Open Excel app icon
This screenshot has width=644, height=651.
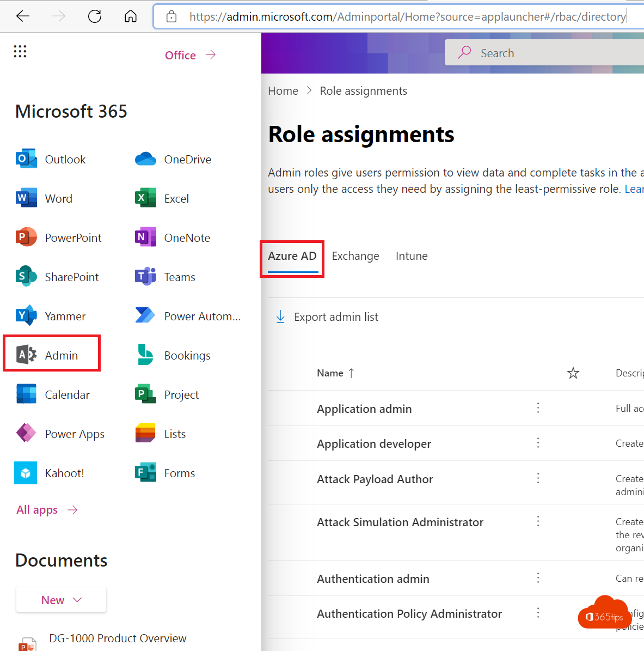point(146,198)
